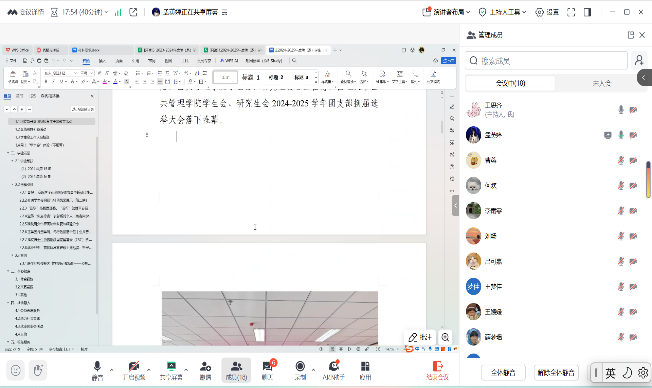Toggle microphone for the second listed participant
Image resolution: width=652 pixels, height=388 pixels.
(x=621, y=135)
